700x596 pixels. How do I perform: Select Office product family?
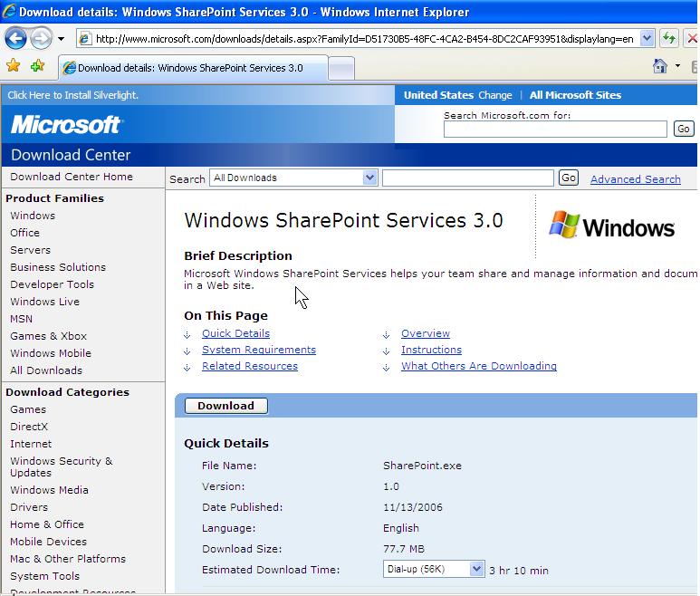click(x=24, y=233)
